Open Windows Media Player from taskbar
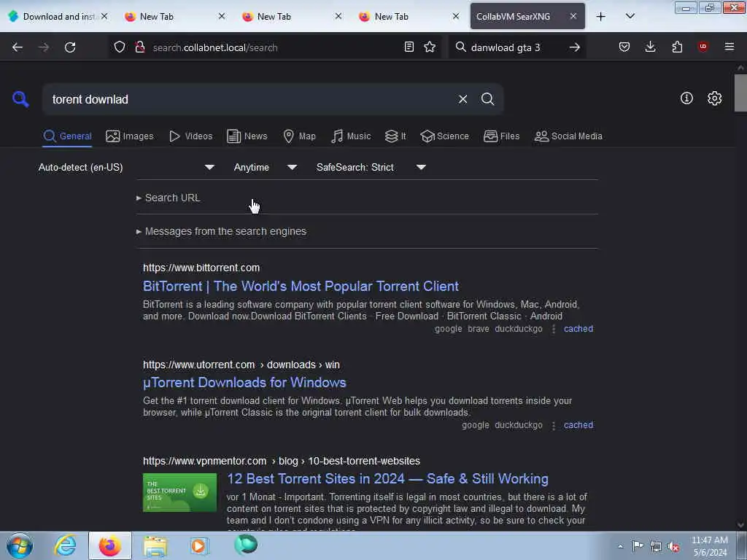The image size is (747, 560). 199,545
